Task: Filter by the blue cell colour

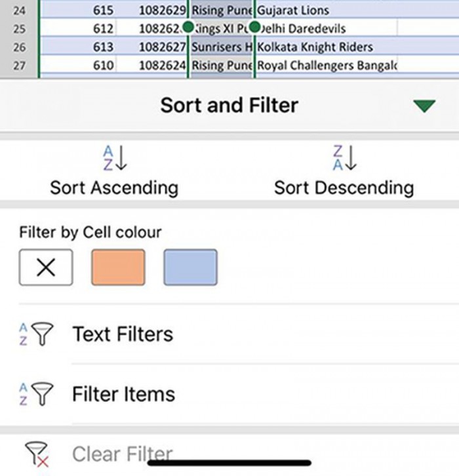Action: [190, 267]
